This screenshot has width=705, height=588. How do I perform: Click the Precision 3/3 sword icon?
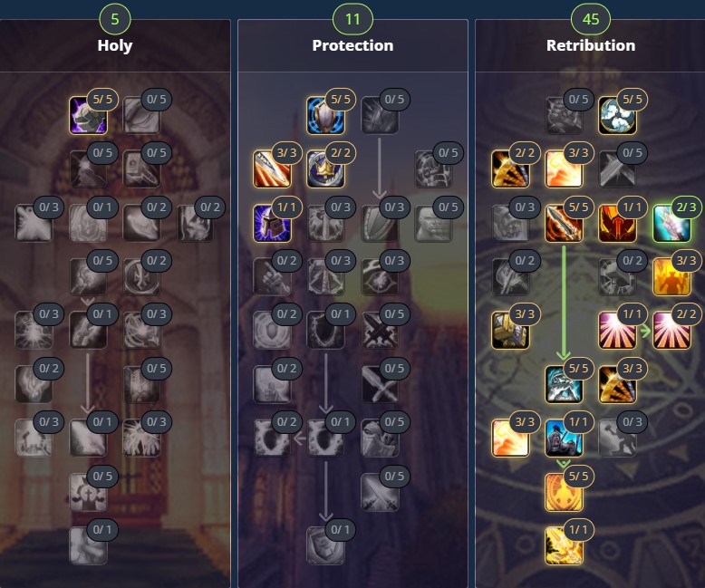[x=272, y=169]
